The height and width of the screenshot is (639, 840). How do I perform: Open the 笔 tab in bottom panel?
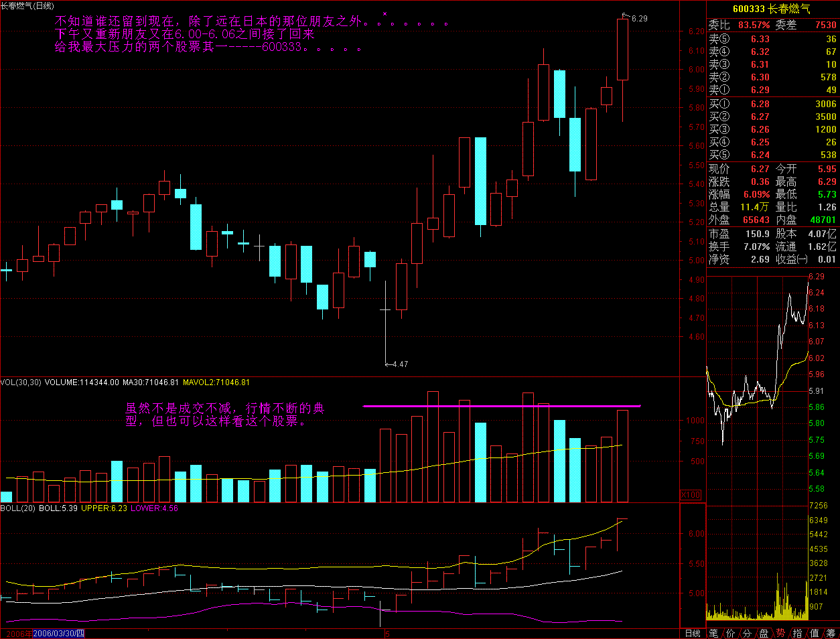click(x=714, y=633)
